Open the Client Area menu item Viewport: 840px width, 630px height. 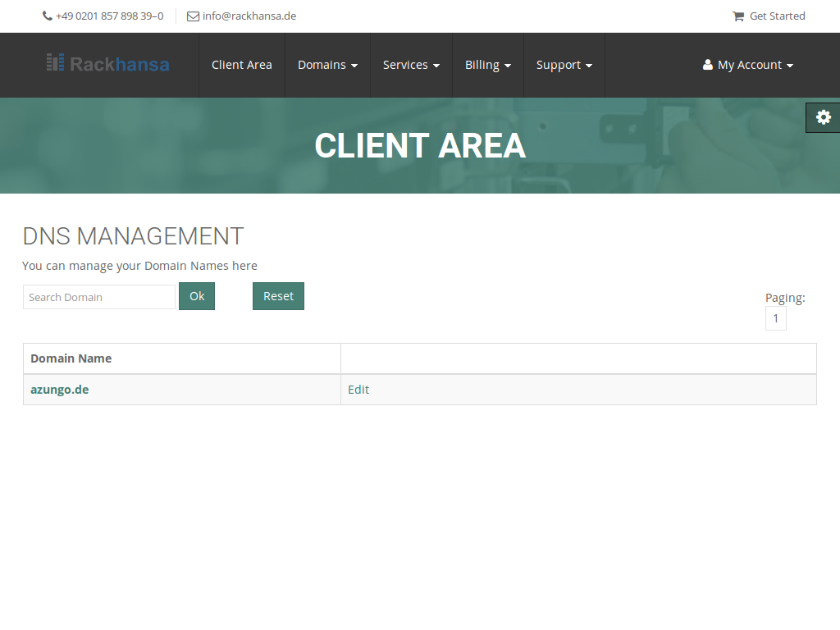[x=242, y=65]
